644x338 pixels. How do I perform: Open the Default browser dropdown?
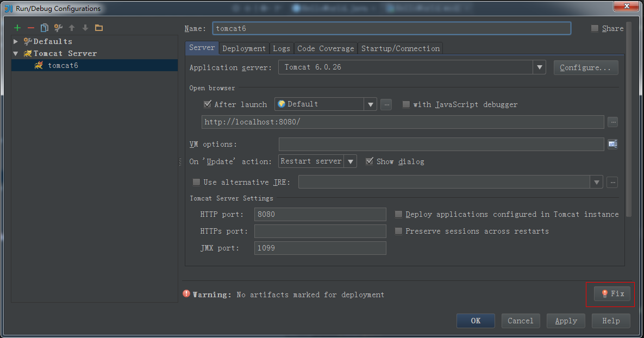(371, 104)
